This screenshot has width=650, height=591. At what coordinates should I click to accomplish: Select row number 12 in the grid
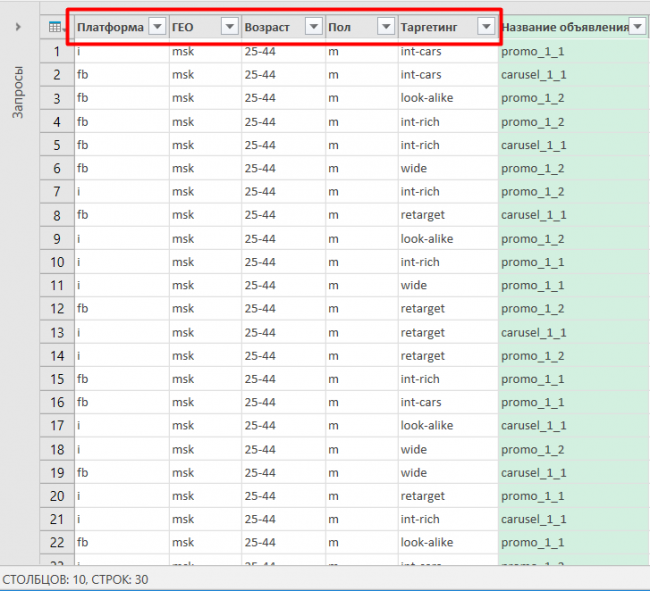pos(56,309)
